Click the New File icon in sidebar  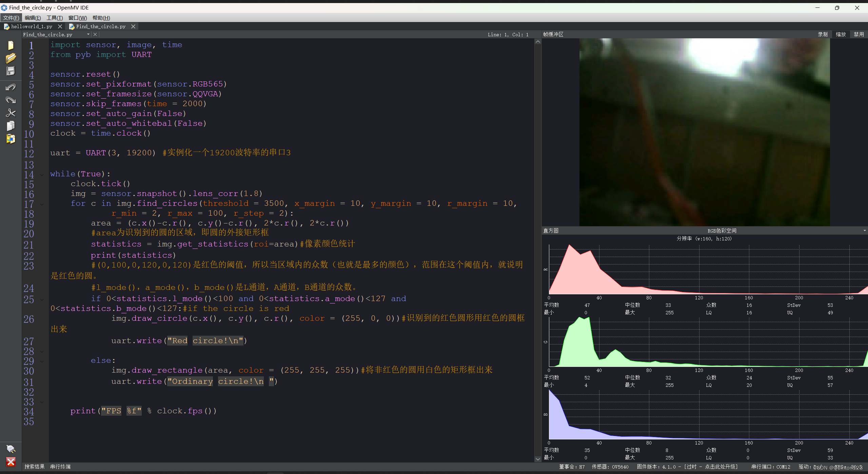point(11,45)
